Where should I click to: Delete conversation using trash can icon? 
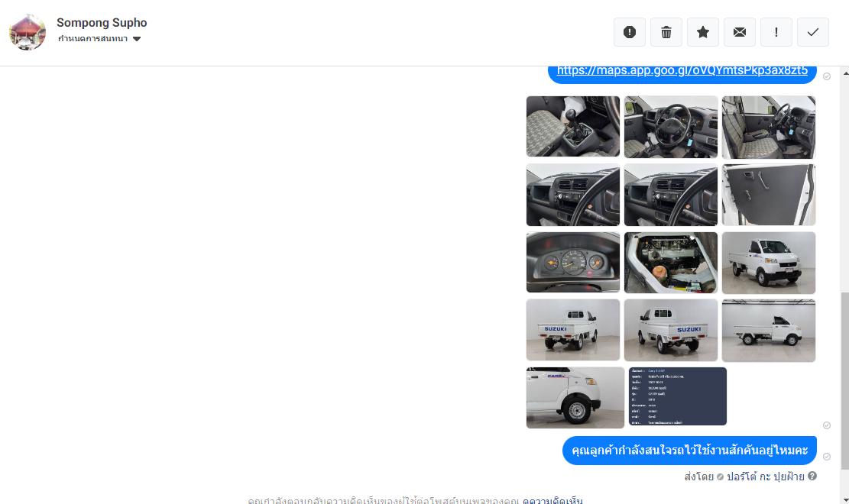[666, 33]
